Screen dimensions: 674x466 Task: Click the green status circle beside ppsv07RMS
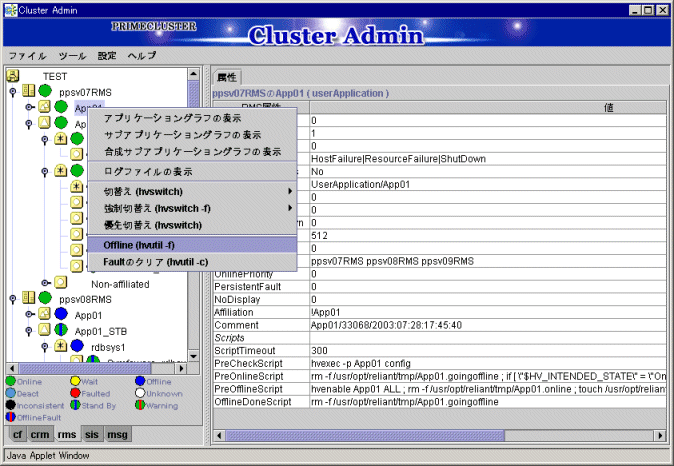pos(45,91)
